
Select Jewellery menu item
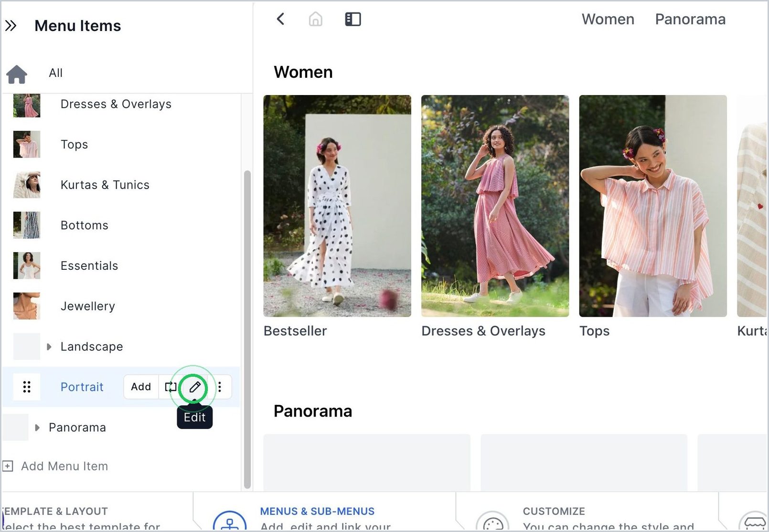point(88,306)
